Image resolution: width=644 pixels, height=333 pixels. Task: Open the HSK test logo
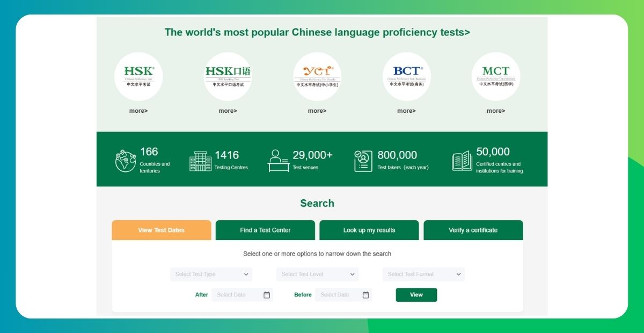(x=138, y=77)
